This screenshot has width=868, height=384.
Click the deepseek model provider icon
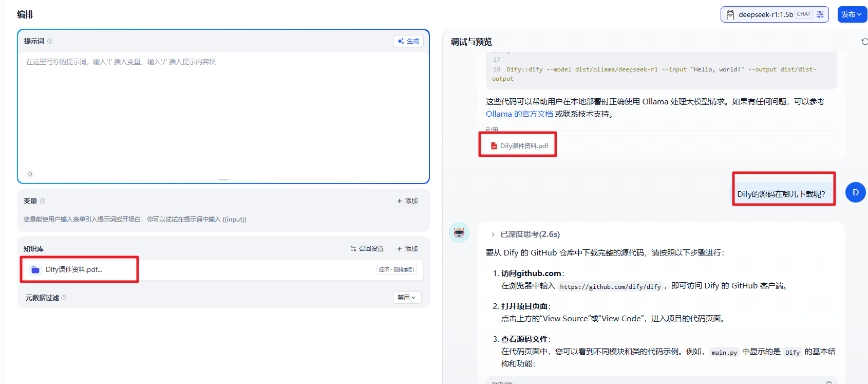(x=730, y=14)
